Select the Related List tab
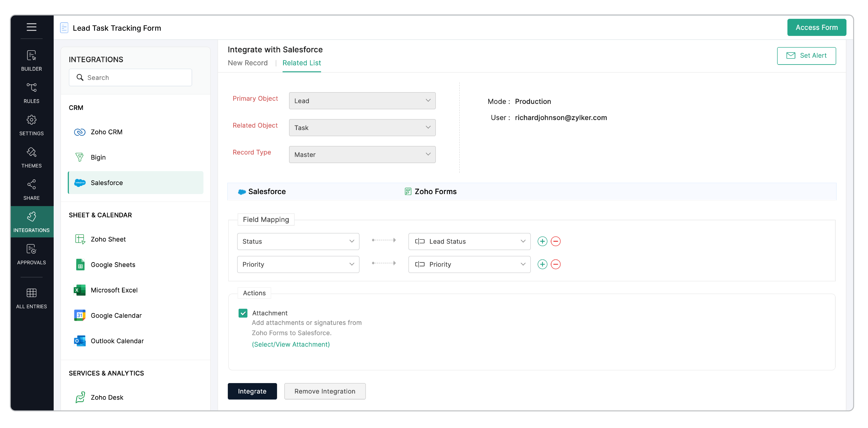868x428 pixels. [301, 63]
